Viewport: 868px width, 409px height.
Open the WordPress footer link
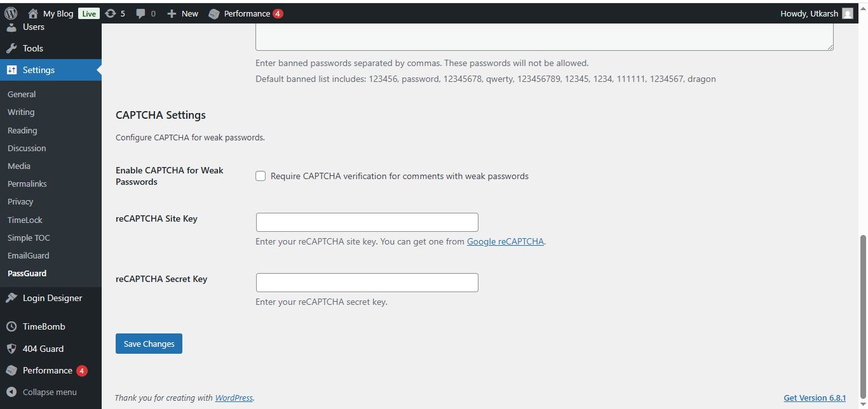[x=234, y=398]
